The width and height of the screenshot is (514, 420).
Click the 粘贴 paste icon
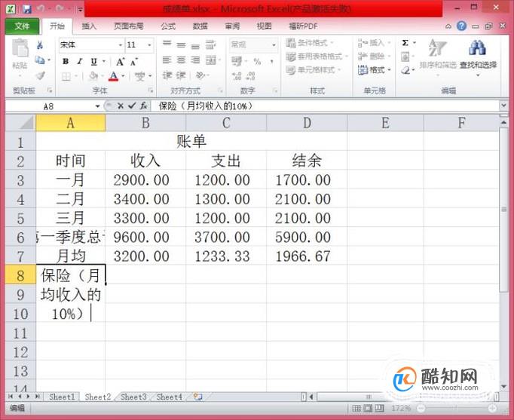(x=20, y=49)
